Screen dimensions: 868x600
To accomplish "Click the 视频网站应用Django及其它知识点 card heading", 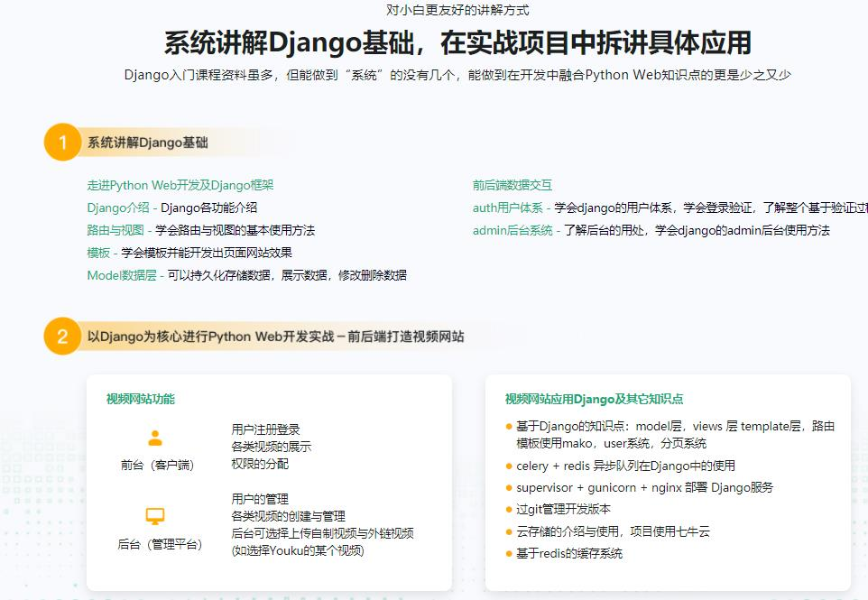I will (x=594, y=399).
